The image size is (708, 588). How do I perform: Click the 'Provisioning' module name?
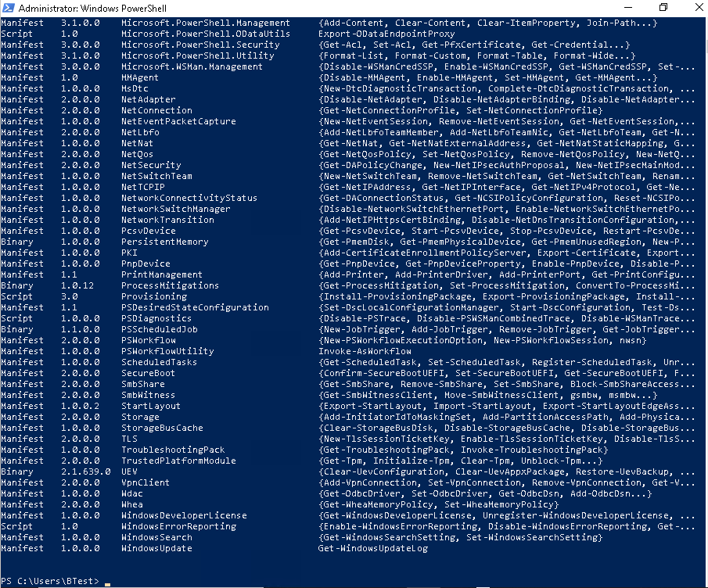tap(154, 296)
